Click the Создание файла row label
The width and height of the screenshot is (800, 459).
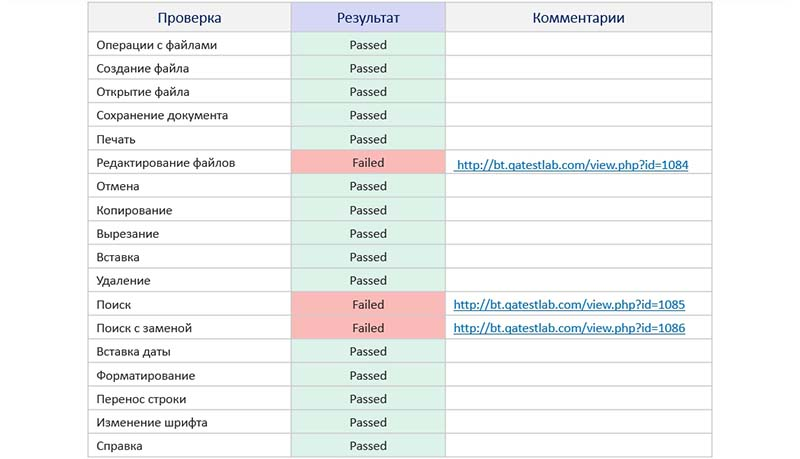pyautogui.click(x=142, y=68)
